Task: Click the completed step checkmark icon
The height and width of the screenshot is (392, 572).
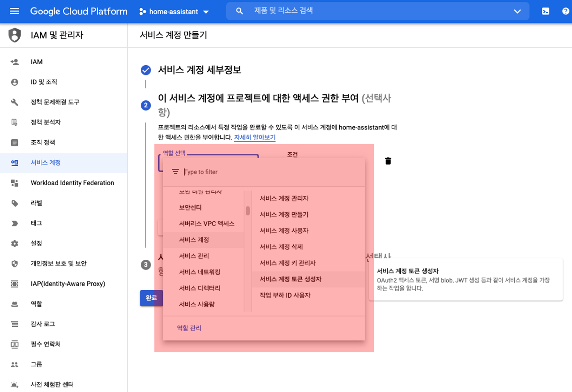Action: 146,70
